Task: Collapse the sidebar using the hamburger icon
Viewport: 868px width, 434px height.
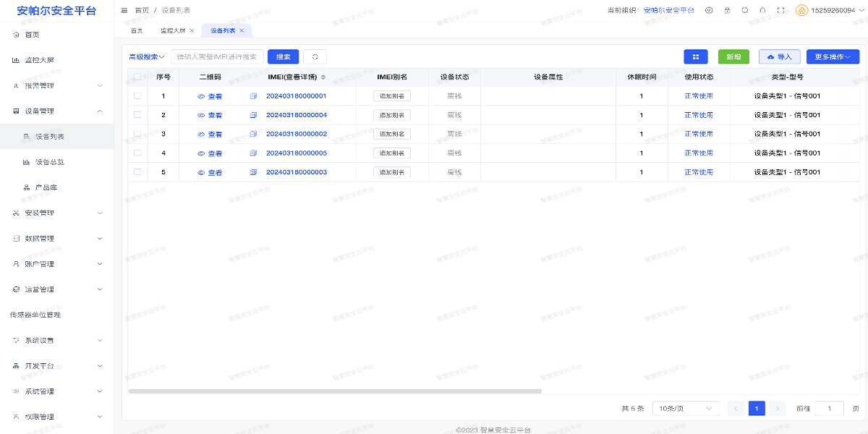Action: (124, 11)
